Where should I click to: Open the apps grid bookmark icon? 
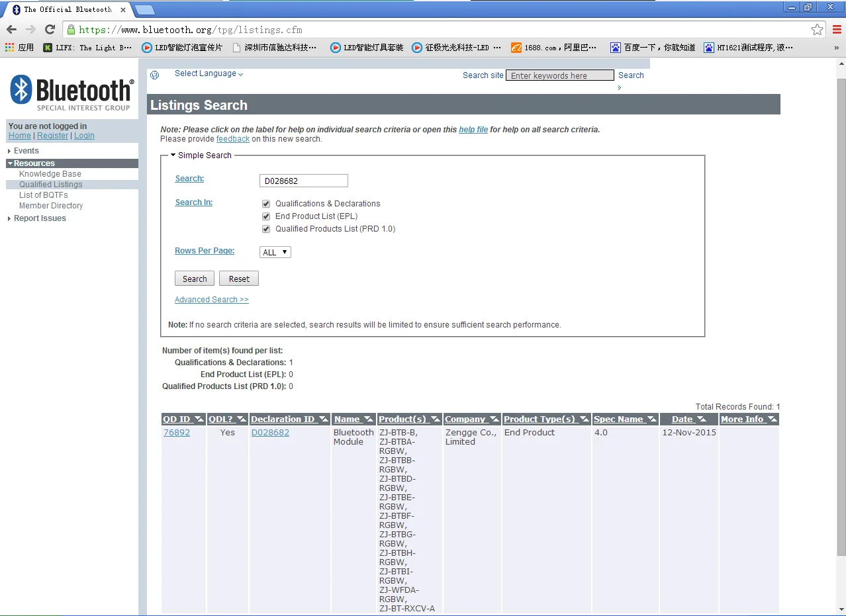pyautogui.click(x=9, y=48)
